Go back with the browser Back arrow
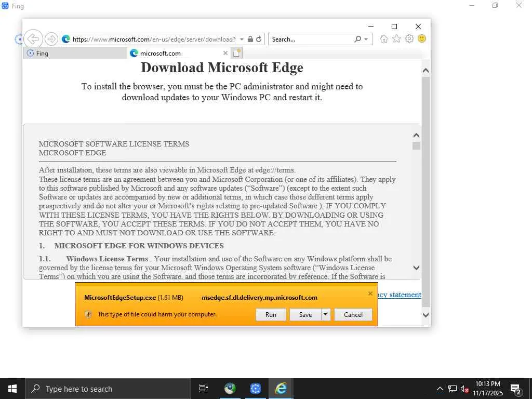The image size is (532, 399). (33, 39)
